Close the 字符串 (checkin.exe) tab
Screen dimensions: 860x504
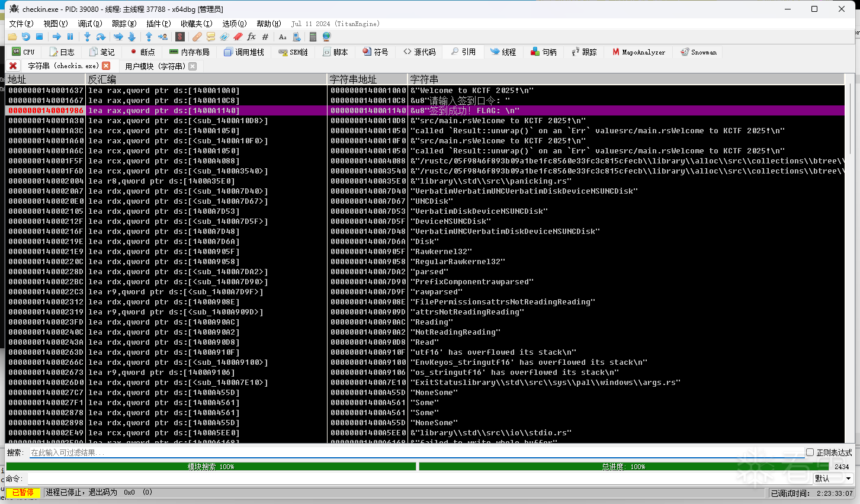click(106, 66)
